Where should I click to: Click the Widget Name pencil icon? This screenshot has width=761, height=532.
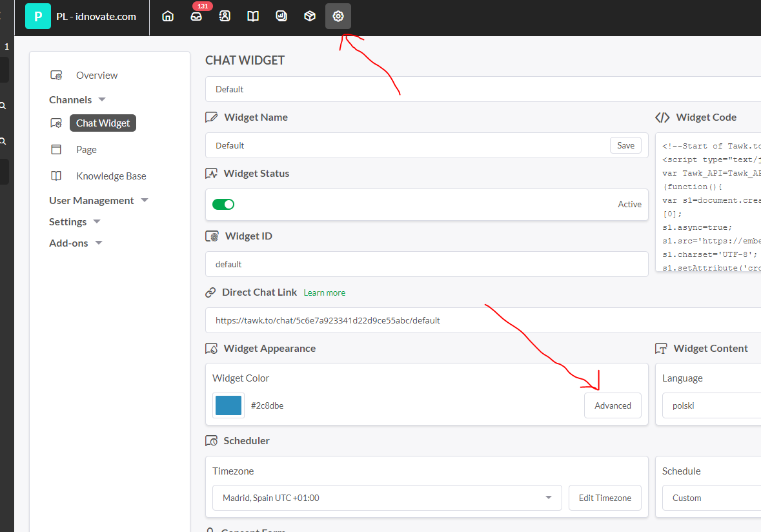(211, 117)
